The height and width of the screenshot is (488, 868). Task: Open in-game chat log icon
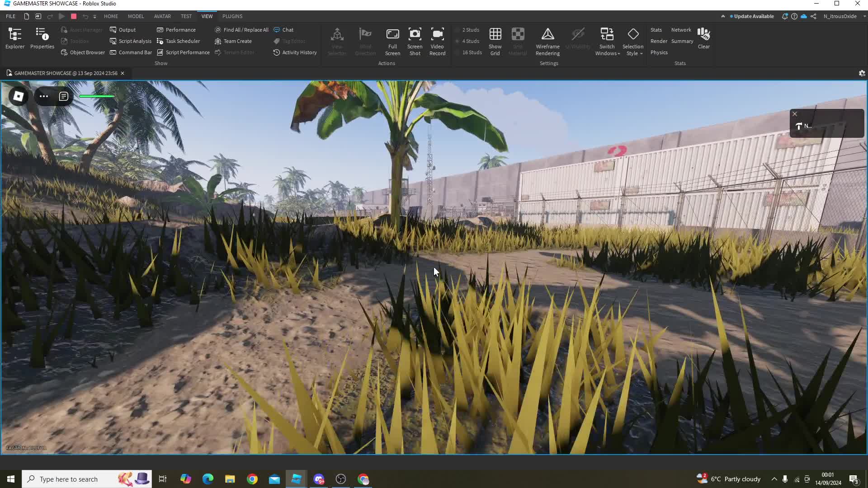[x=63, y=96]
